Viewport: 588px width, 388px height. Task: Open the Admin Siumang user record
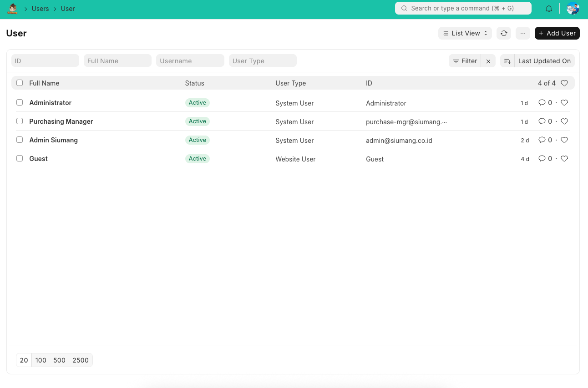(54, 140)
